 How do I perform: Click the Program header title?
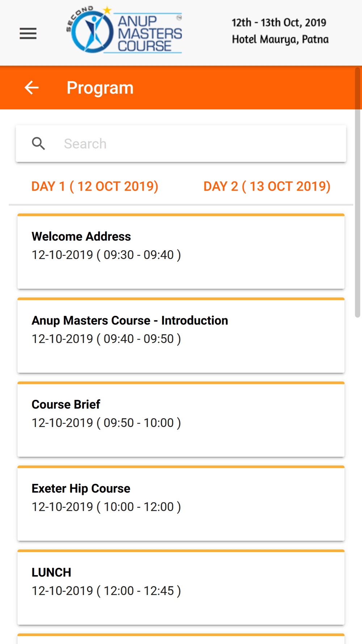click(100, 88)
